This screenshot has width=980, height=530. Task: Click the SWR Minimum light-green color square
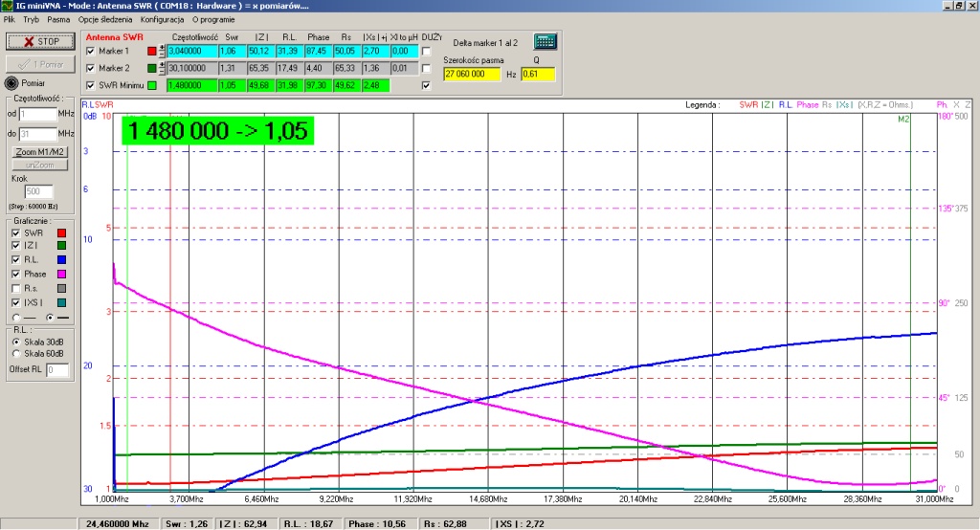pos(151,86)
